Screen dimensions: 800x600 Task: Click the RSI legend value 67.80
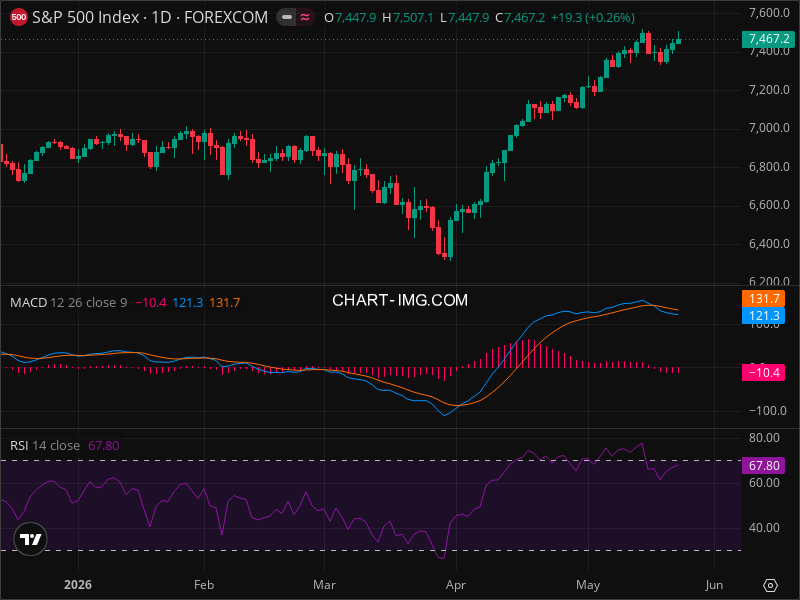[x=104, y=445]
